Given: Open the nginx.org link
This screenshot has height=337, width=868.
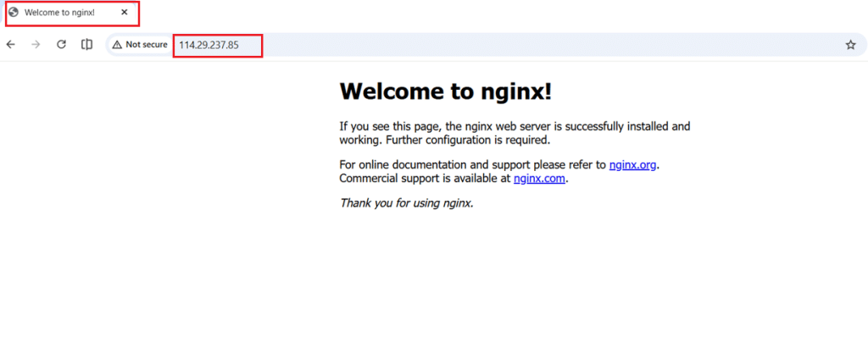Looking at the screenshot, I should tap(632, 164).
